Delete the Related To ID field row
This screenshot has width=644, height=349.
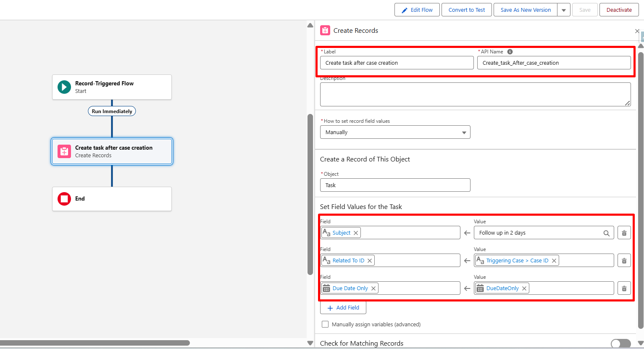(x=624, y=261)
